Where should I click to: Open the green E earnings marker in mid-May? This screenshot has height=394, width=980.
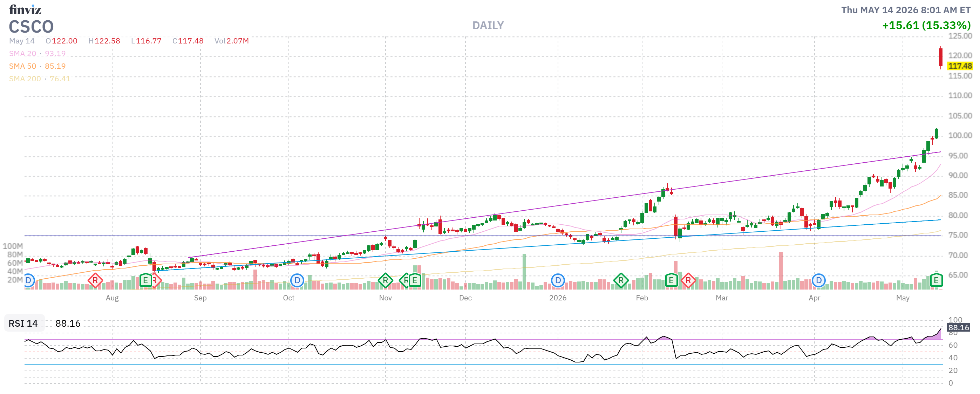point(936,281)
